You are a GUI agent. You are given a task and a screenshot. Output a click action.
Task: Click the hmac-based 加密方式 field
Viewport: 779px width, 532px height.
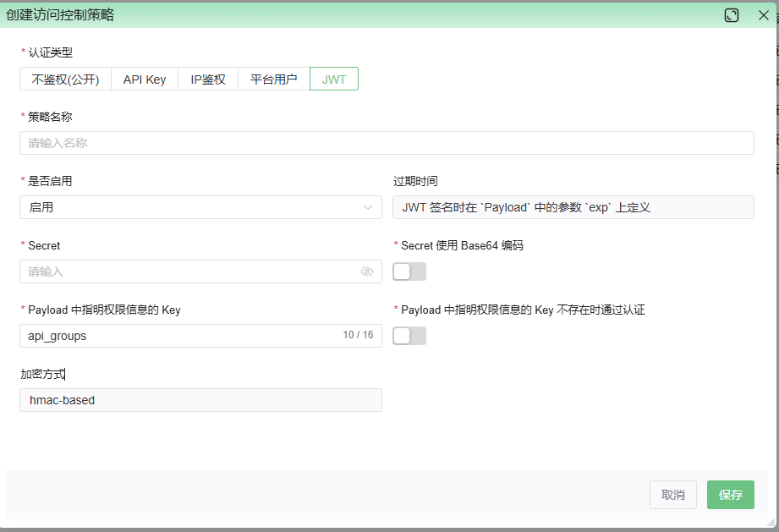coord(200,400)
